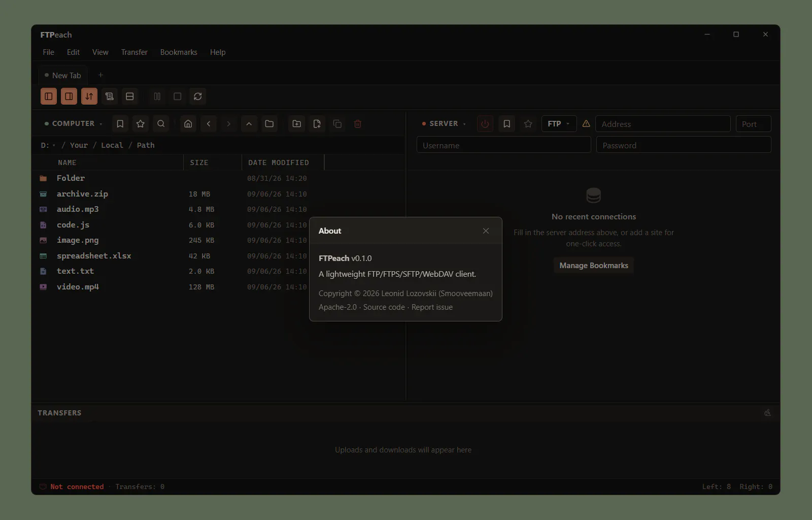
Task: Click the open folder icon in Computer pane
Action: point(269,124)
